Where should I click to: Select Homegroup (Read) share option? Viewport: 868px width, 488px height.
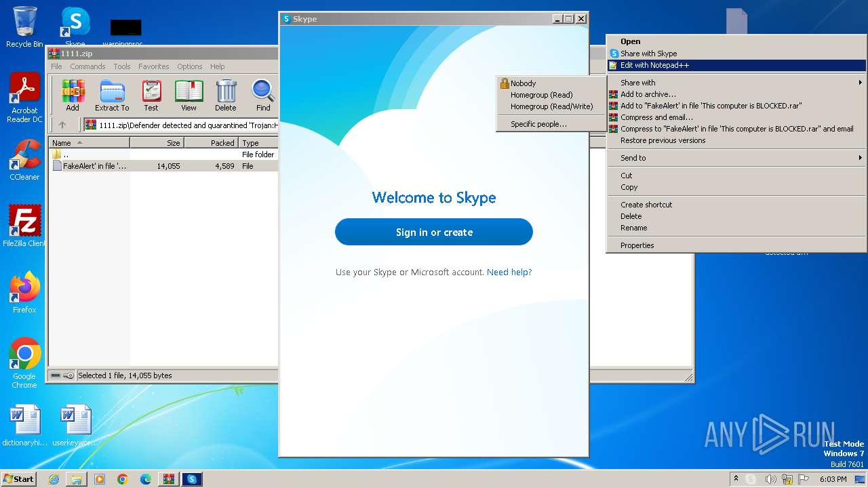[x=551, y=95]
